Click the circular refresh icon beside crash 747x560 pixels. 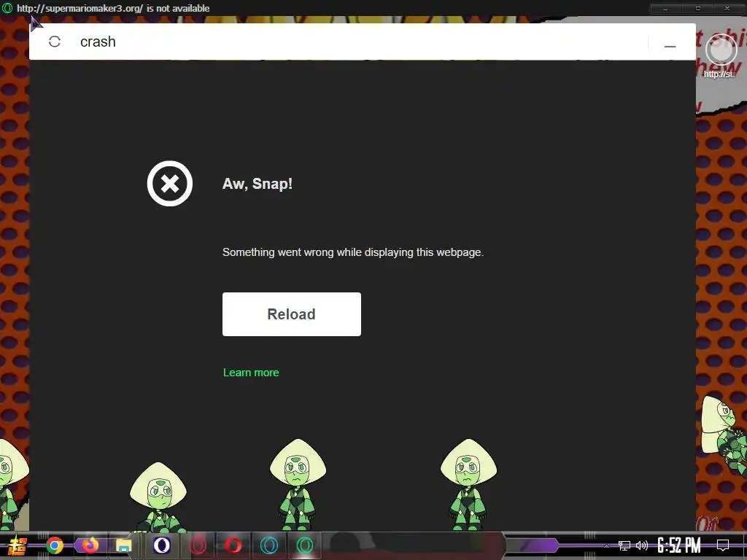[55, 42]
